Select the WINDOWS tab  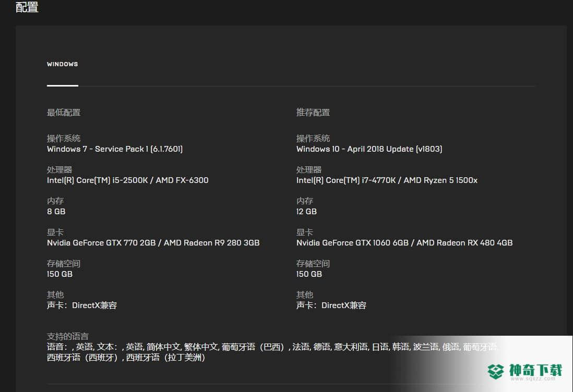[x=63, y=64]
